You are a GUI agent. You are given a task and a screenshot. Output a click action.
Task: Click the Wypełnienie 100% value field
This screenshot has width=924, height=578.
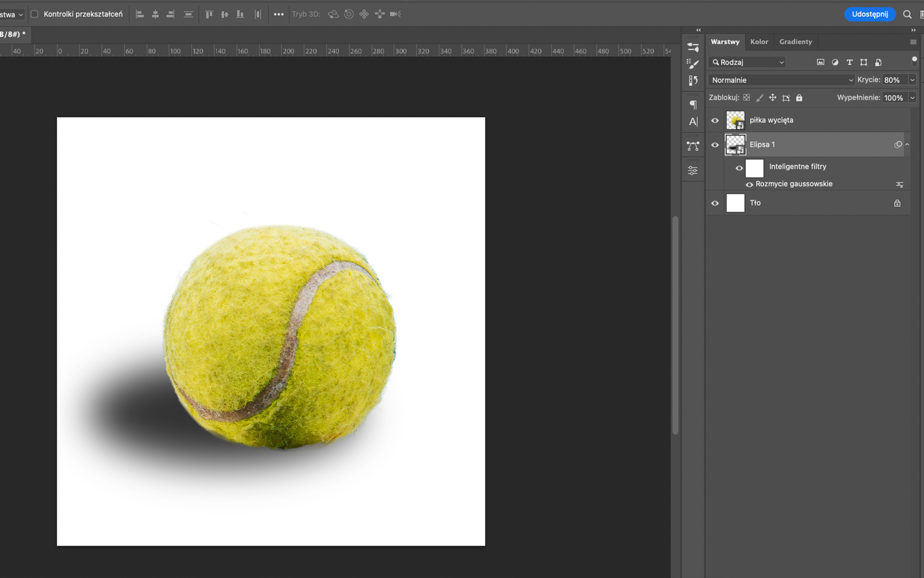[894, 98]
